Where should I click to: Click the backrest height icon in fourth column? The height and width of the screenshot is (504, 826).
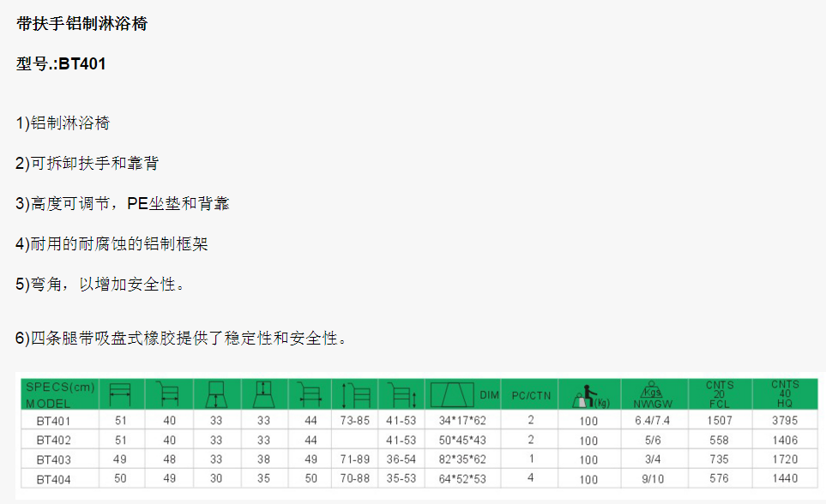[x=263, y=395]
